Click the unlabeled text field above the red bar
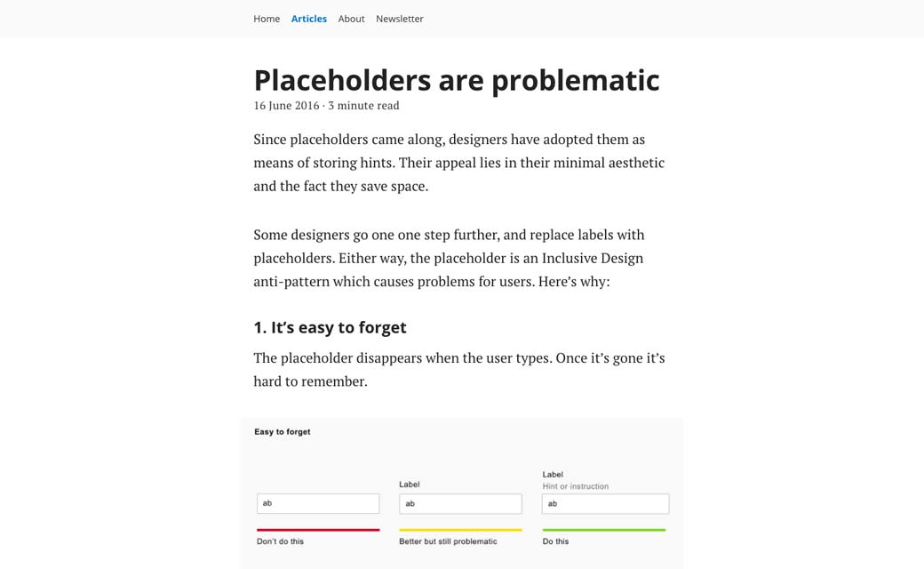Screen dimensions: 924x569 click(x=318, y=503)
